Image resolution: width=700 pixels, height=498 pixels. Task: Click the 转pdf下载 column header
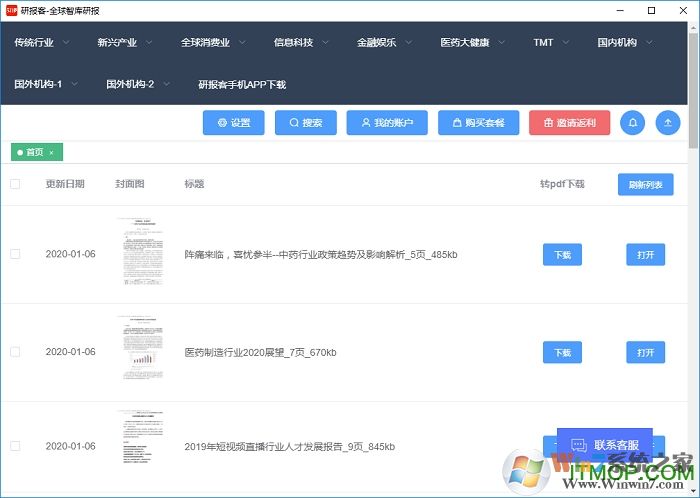pos(562,184)
